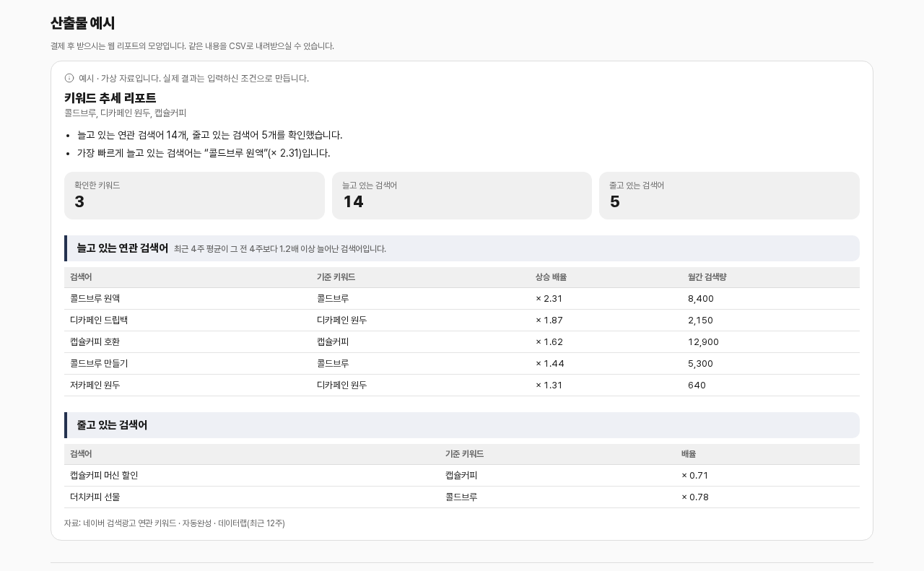Click the "줄고 있는 검색어" heading above the second table
The height and width of the screenshot is (571, 924).
point(112,425)
